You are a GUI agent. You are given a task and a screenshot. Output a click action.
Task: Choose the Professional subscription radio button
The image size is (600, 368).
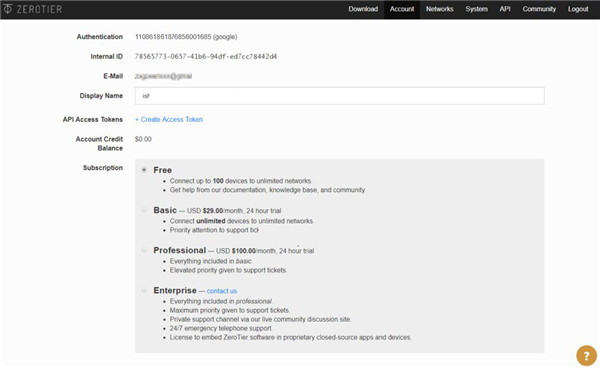(144, 250)
